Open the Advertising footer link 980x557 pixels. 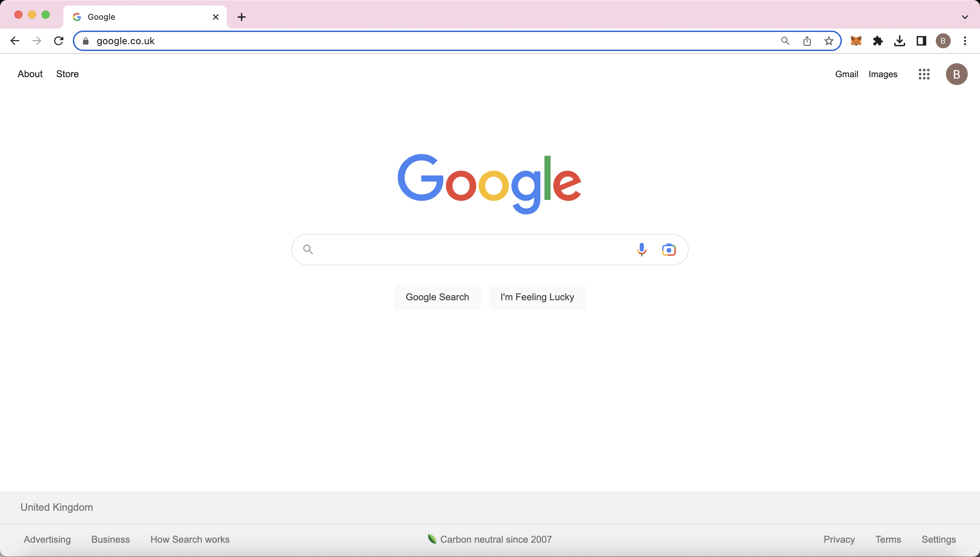pos(47,539)
